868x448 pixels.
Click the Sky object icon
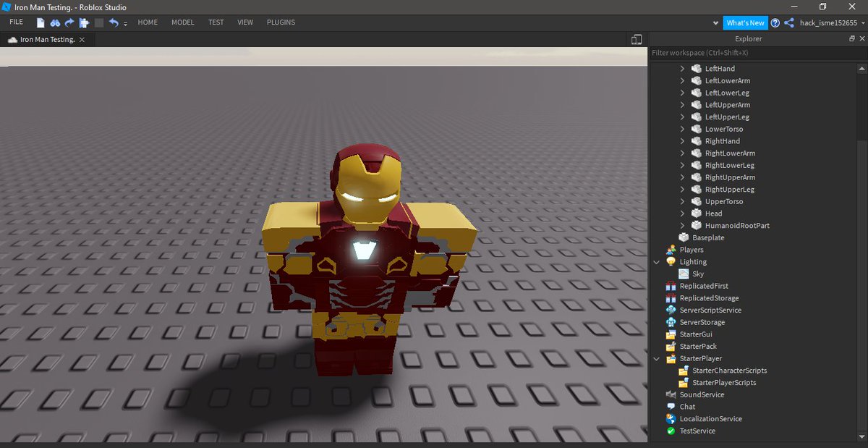tap(684, 274)
